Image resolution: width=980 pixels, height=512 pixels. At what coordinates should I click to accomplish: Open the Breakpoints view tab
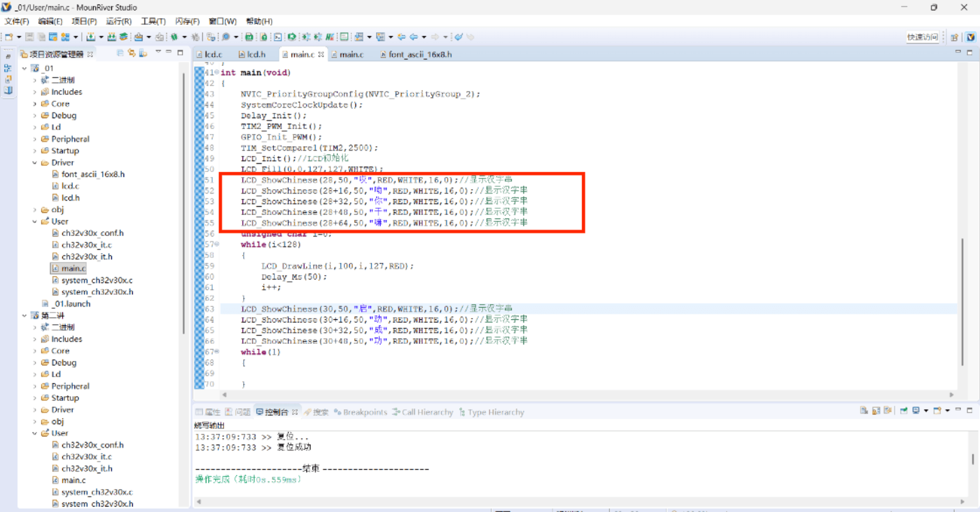pyautogui.click(x=365, y=412)
